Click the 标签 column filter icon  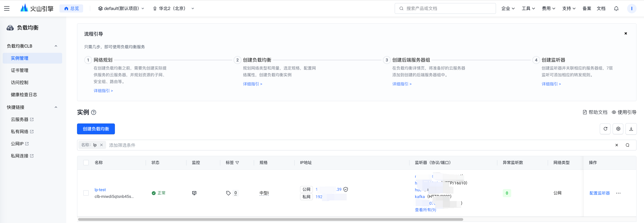click(x=237, y=163)
